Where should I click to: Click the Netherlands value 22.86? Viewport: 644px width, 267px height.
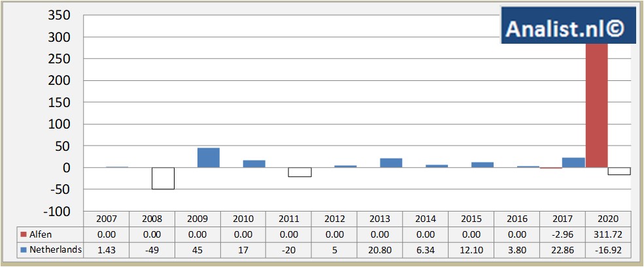562,250
